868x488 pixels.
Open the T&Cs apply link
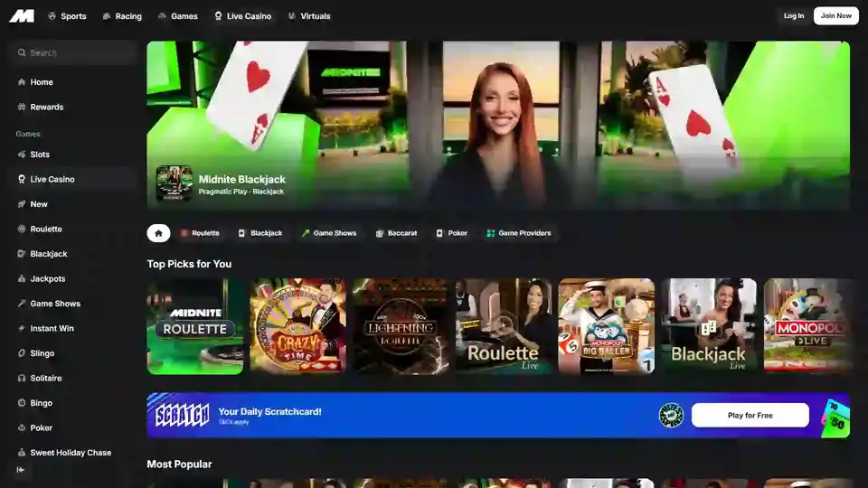tap(233, 422)
